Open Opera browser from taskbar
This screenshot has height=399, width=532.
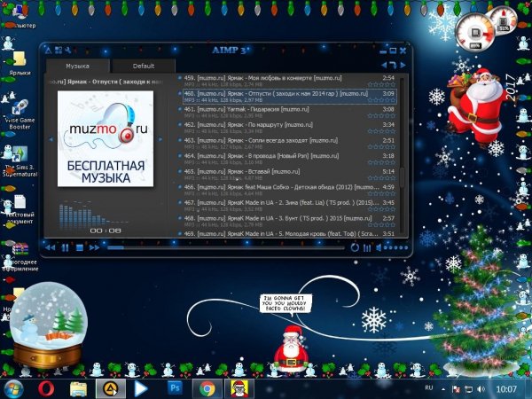(46, 389)
